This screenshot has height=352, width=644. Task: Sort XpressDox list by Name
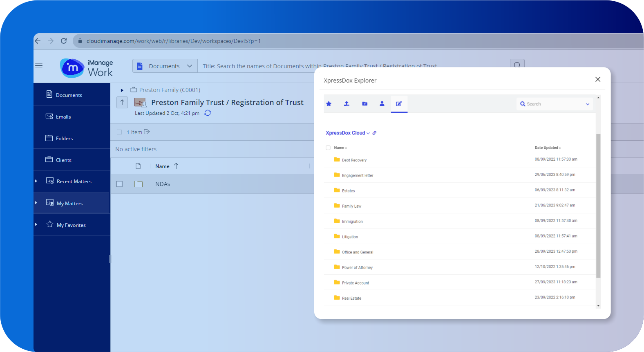click(340, 148)
